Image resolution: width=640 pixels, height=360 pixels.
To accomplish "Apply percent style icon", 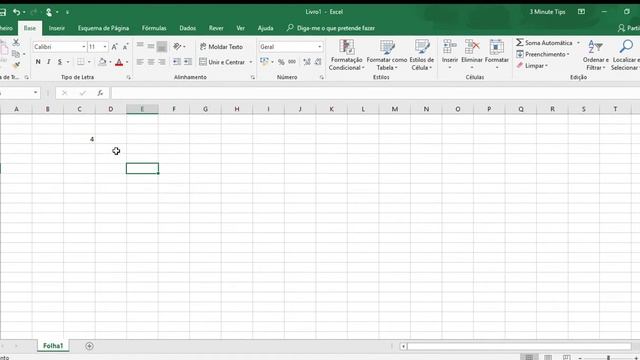I will point(281,62).
